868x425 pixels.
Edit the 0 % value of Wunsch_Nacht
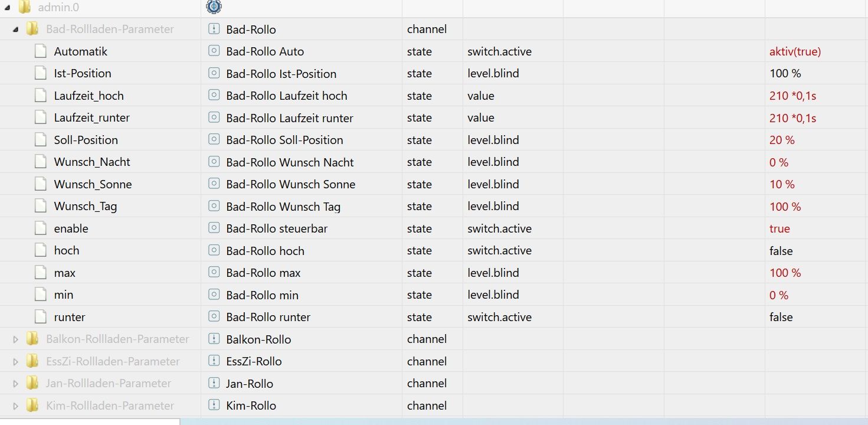click(x=779, y=162)
